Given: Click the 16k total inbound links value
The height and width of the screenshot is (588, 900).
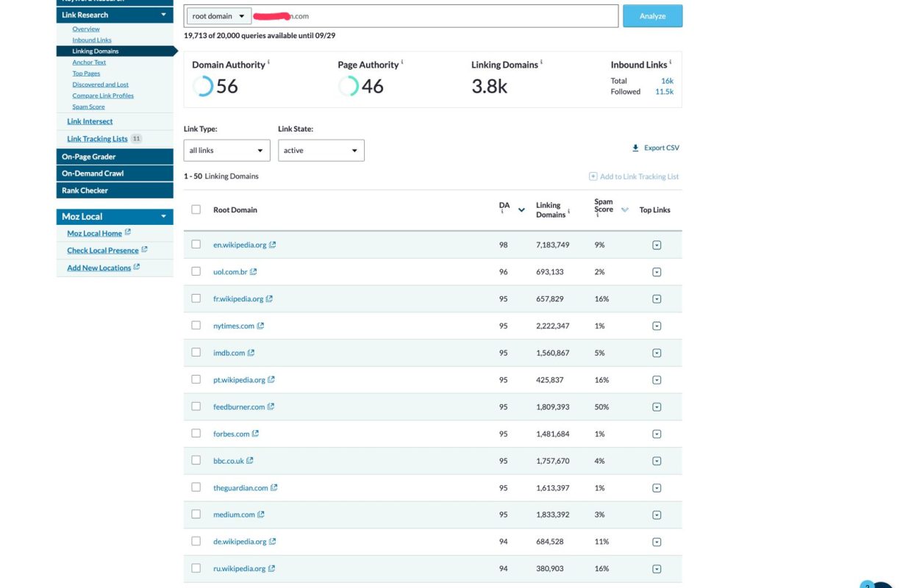Looking at the screenshot, I should (x=667, y=81).
